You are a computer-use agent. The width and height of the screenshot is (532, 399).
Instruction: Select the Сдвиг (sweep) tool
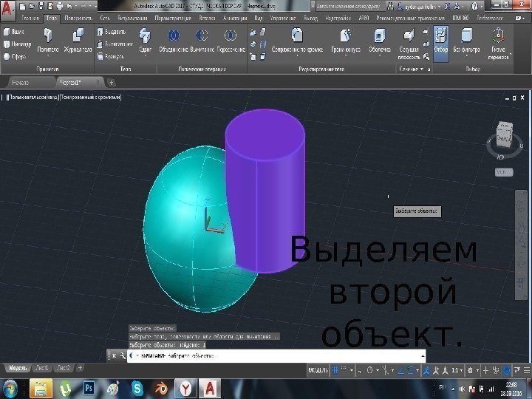tap(146, 39)
